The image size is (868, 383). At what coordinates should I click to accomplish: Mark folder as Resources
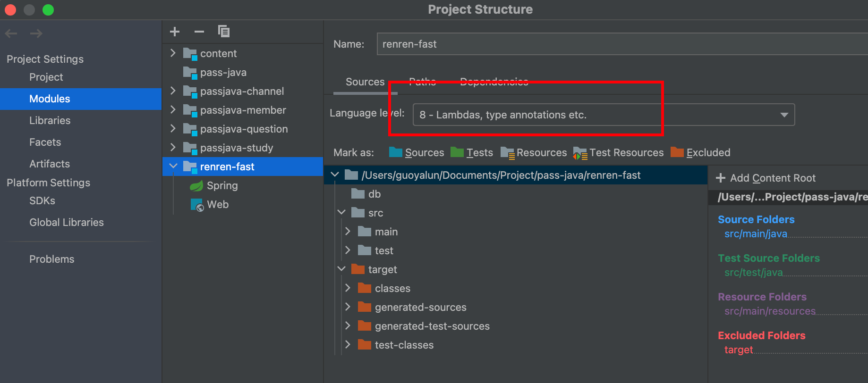(x=534, y=153)
